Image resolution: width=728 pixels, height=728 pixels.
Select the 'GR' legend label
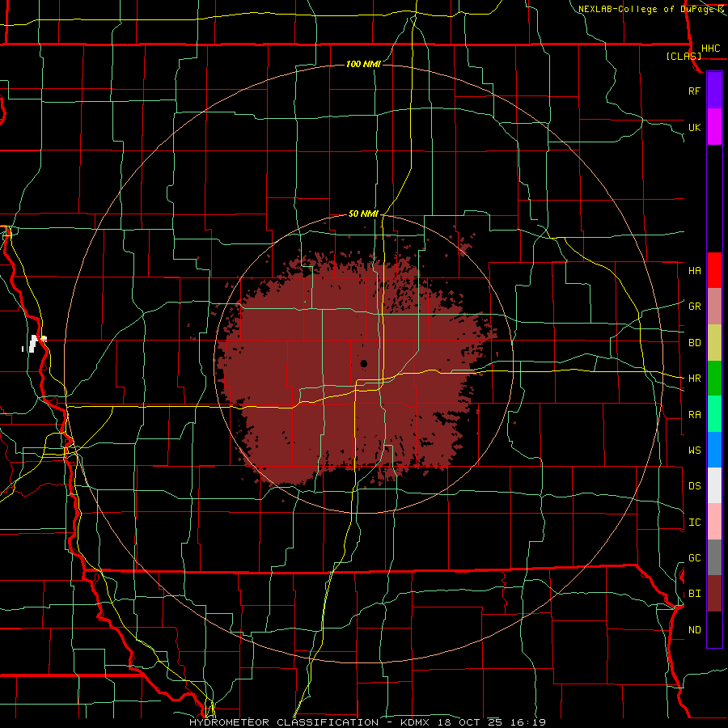coord(694,307)
